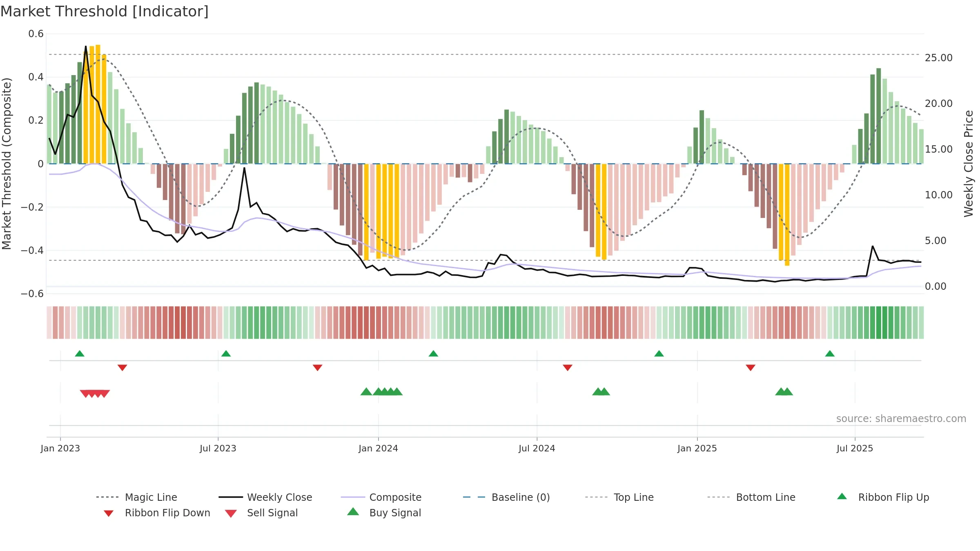Click the ribbon flip up marker in early 2024
This screenshot has width=980, height=551.
point(433,353)
